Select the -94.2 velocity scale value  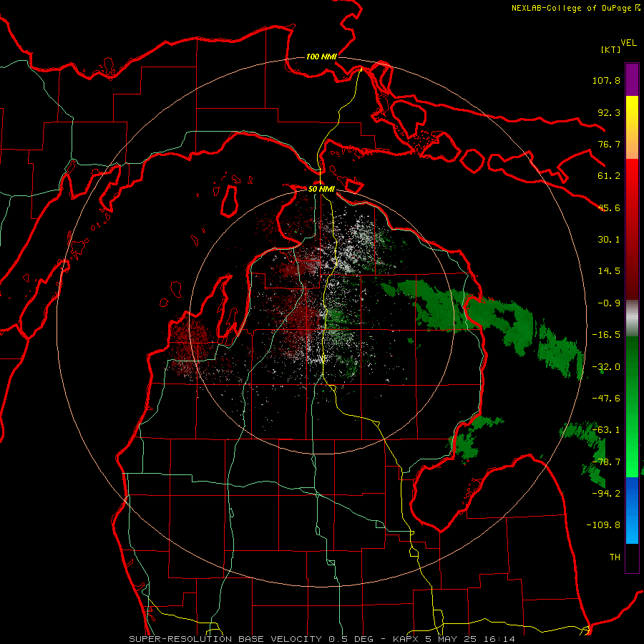[x=606, y=494]
